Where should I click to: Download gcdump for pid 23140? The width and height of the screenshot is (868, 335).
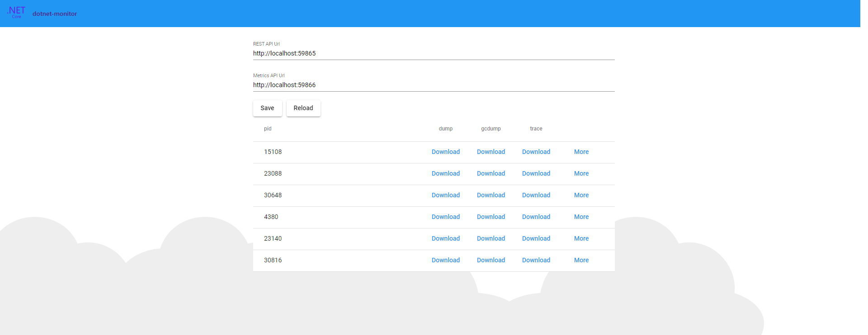tap(491, 239)
